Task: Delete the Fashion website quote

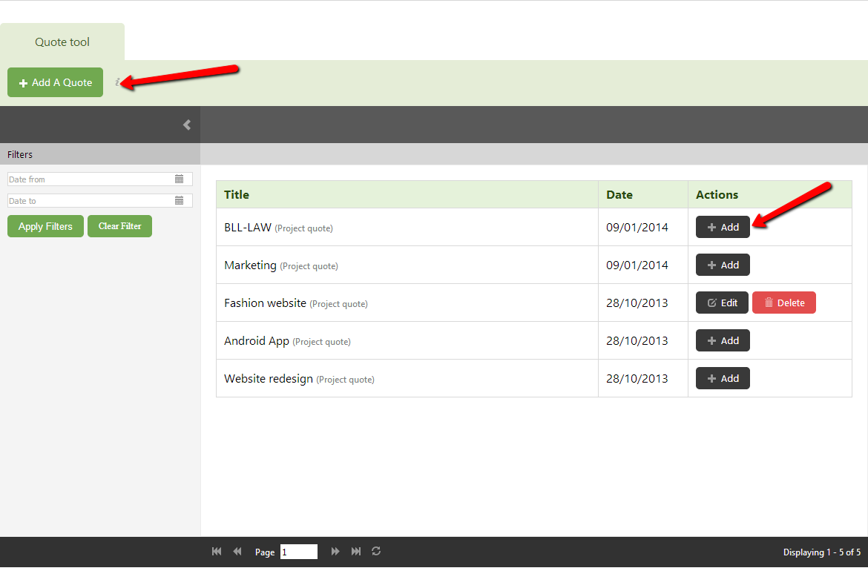Action: (x=783, y=303)
